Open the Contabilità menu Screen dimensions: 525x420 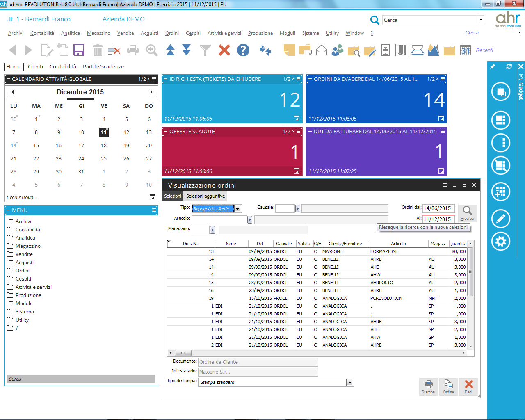pyautogui.click(x=42, y=33)
